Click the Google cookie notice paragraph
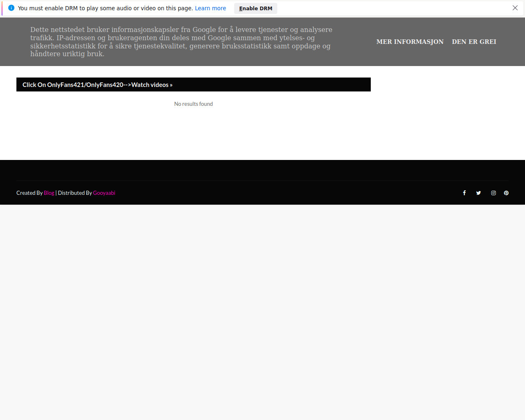 (x=181, y=41)
